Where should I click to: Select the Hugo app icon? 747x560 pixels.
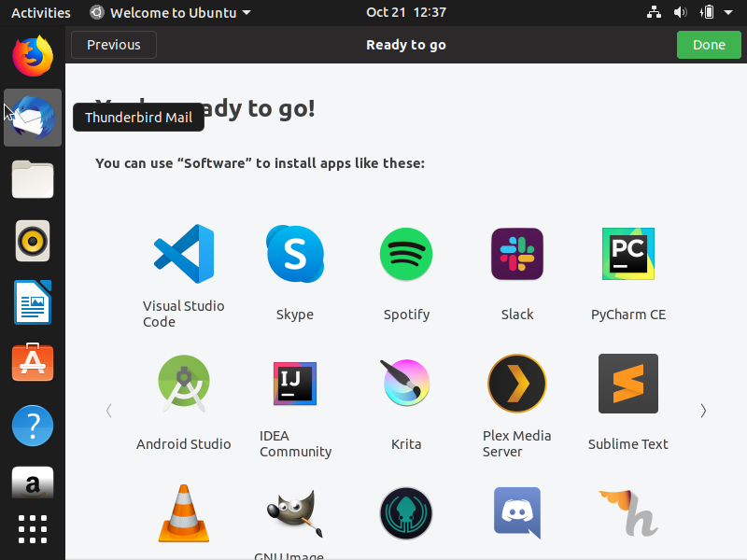pos(628,513)
